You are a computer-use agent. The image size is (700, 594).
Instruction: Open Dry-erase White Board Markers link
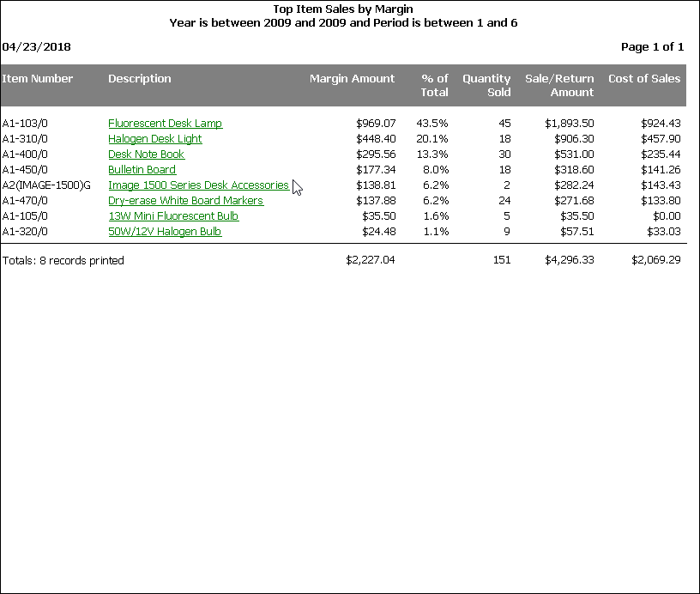click(185, 201)
